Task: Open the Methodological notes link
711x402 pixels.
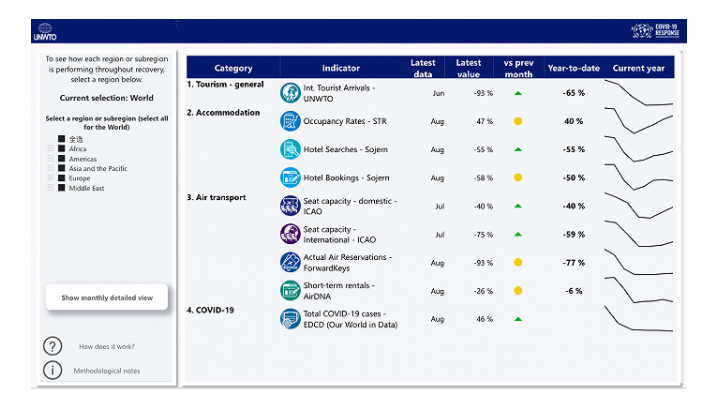Action: tap(107, 371)
